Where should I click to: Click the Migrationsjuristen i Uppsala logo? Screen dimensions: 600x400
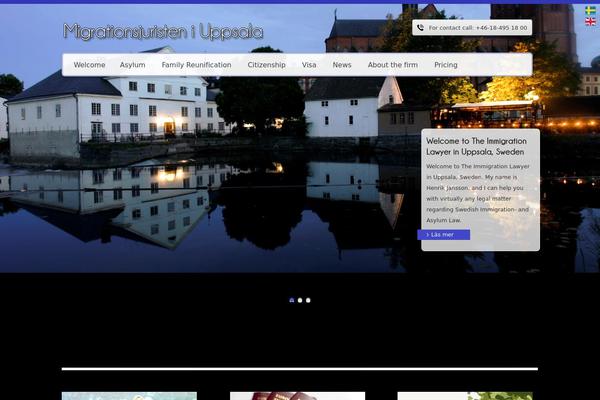point(163,32)
